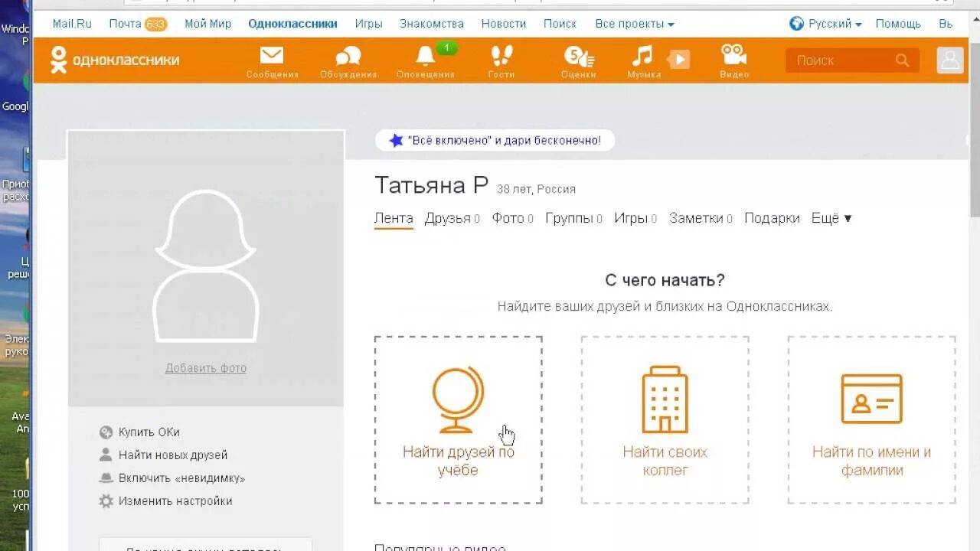Click Купить ОКи
The height and width of the screenshot is (551, 980).
click(x=149, y=432)
